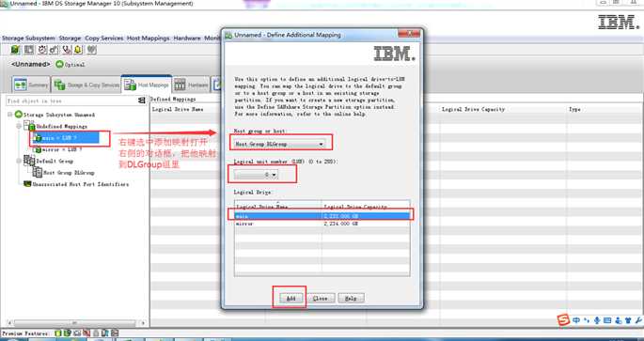
Task: Click the tree view toggle icon beside the find field
Action: tap(142, 101)
